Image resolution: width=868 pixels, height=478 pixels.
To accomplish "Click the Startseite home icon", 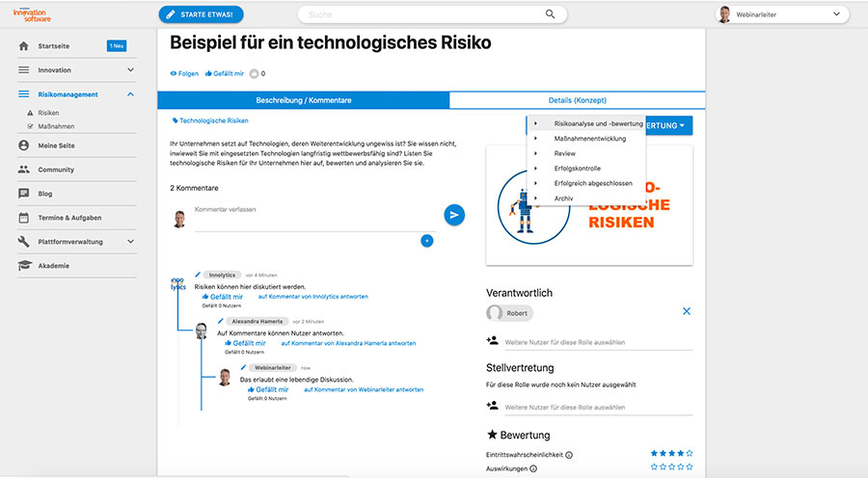I will tap(23, 46).
